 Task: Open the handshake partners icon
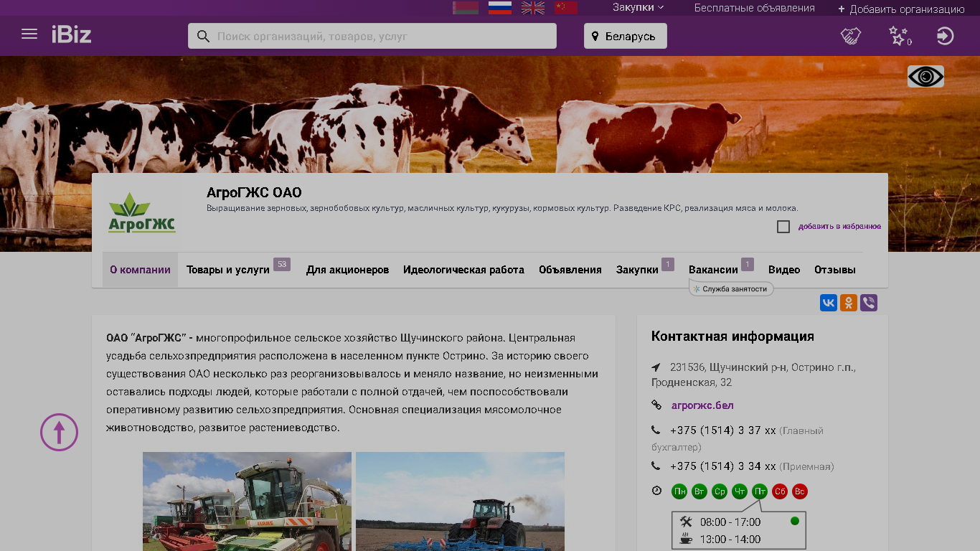(x=851, y=36)
